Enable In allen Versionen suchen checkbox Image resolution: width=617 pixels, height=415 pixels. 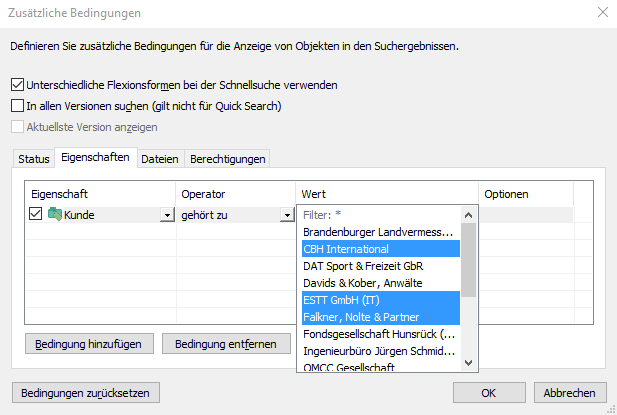(17, 106)
